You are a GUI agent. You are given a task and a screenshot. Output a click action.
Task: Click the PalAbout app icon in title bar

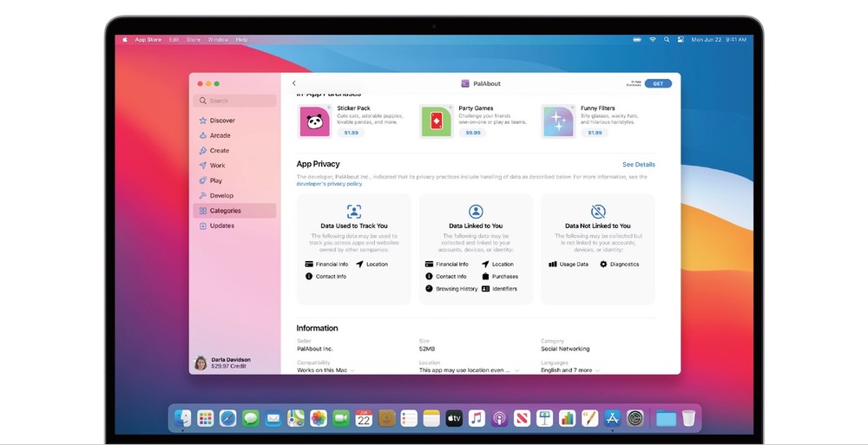[465, 83]
